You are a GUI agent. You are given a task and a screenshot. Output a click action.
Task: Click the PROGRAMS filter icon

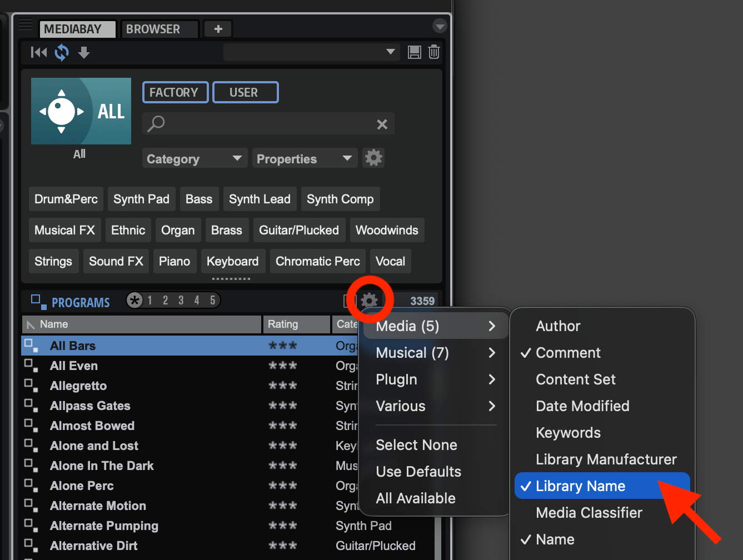(x=38, y=302)
